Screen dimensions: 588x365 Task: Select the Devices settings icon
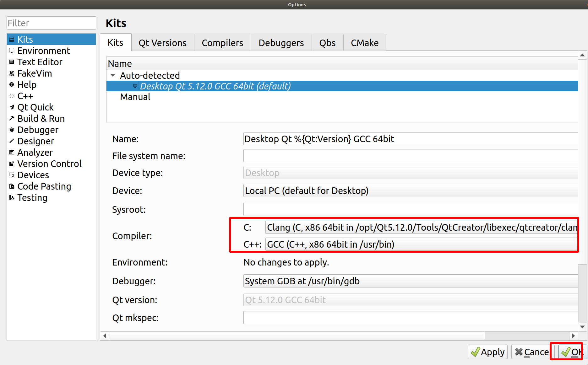click(x=12, y=175)
